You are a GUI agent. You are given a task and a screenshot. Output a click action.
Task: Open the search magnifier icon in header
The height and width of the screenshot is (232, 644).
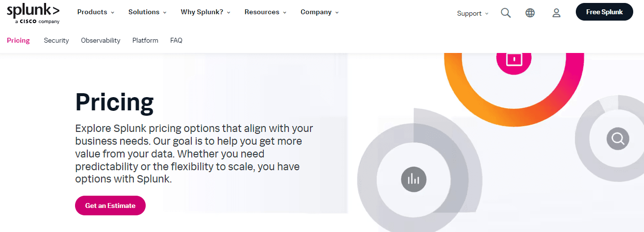pos(506,13)
